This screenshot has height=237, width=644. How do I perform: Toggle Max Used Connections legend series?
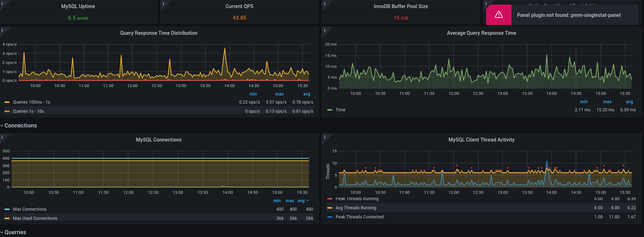click(x=35, y=218)
